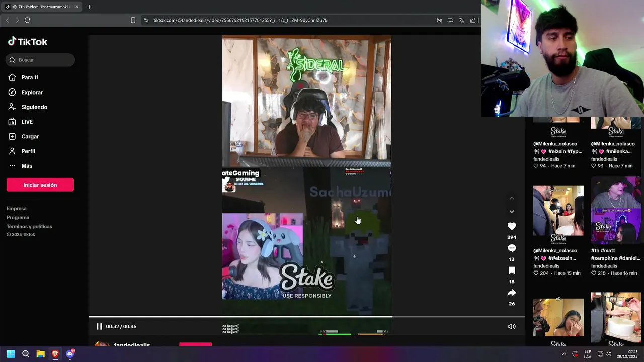Click the Iniciar sesión button
The width and height of the screenshot is (644, 362).
pos(40,185)
